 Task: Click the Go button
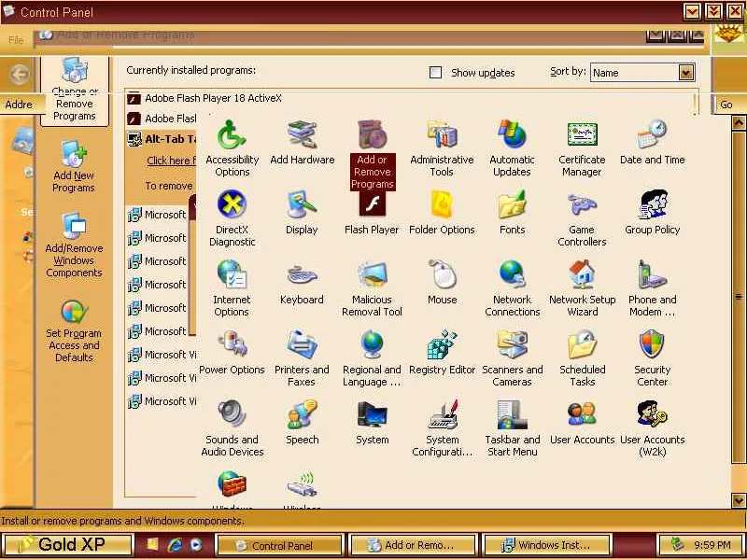click(726, 105)
